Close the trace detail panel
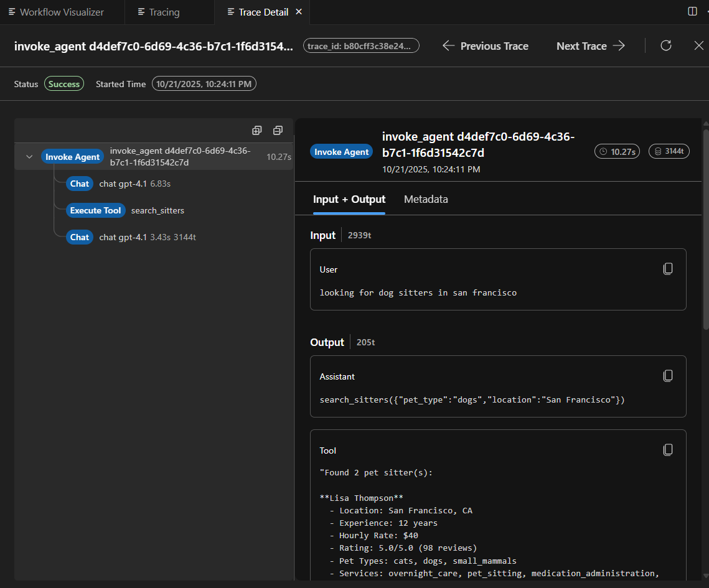The height and width of the screenshot is (588, 709). pos(698,45)
